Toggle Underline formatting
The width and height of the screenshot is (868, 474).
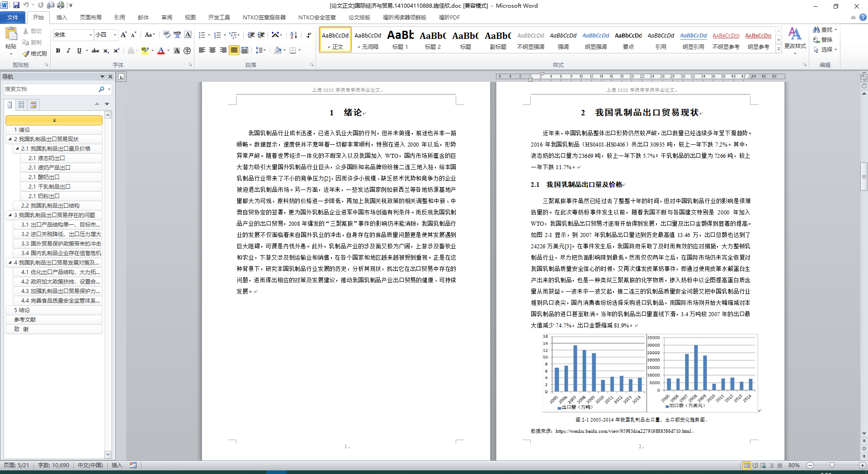[x=79, y=51]
